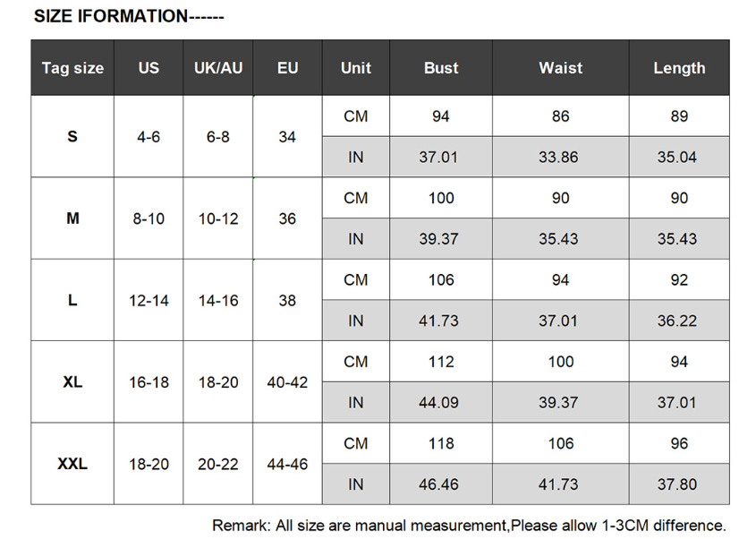This screenshot has height=539, width=756.
Task: Click the Tag size column header
Action: pos(72,67)
